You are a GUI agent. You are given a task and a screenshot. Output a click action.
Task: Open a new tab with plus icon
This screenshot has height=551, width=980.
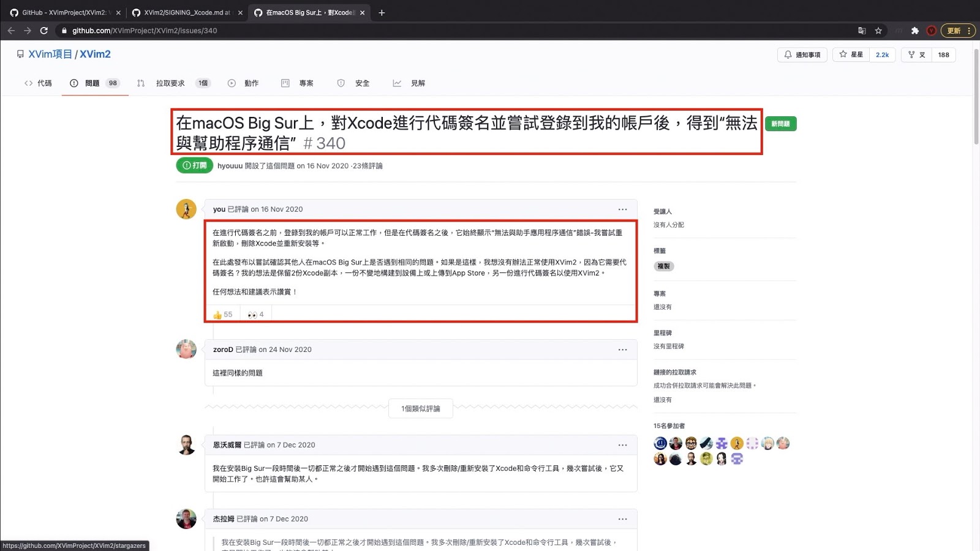pyautogui.click(x=382, y=12)
